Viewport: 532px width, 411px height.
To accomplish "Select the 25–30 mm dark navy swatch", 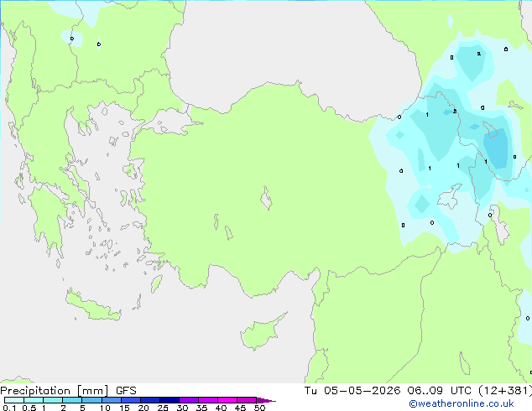I will [x=169, y=400].
